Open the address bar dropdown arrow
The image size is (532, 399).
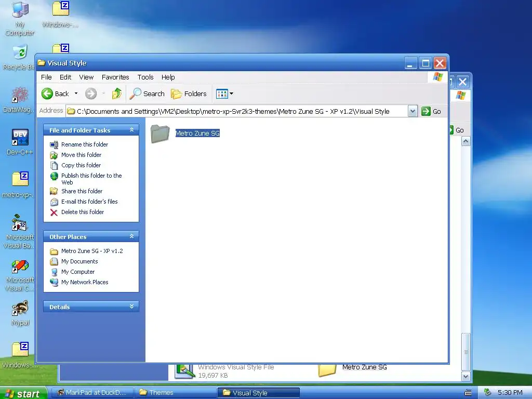413,111
